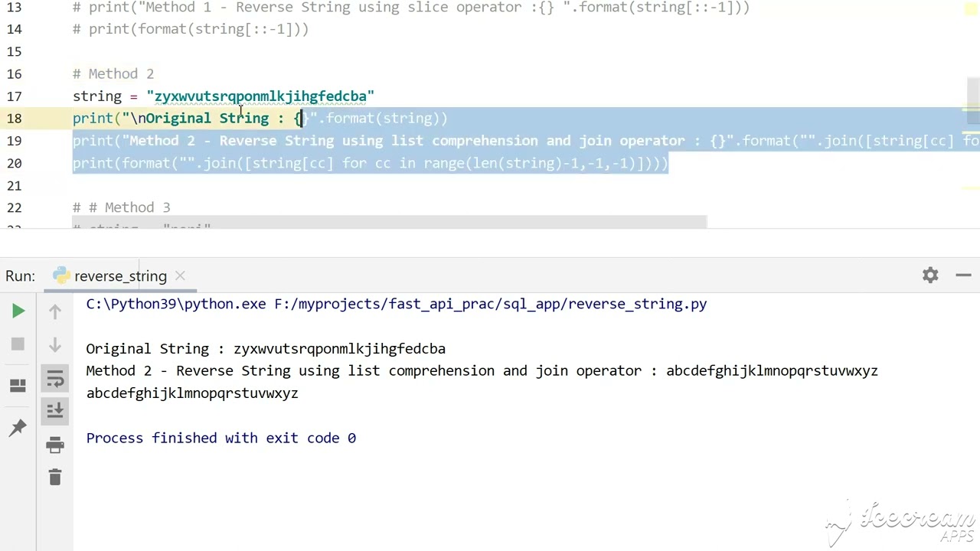Click the string assignment on line 17
The height and width of the screenshot is (551, 980).
(224, 96)
